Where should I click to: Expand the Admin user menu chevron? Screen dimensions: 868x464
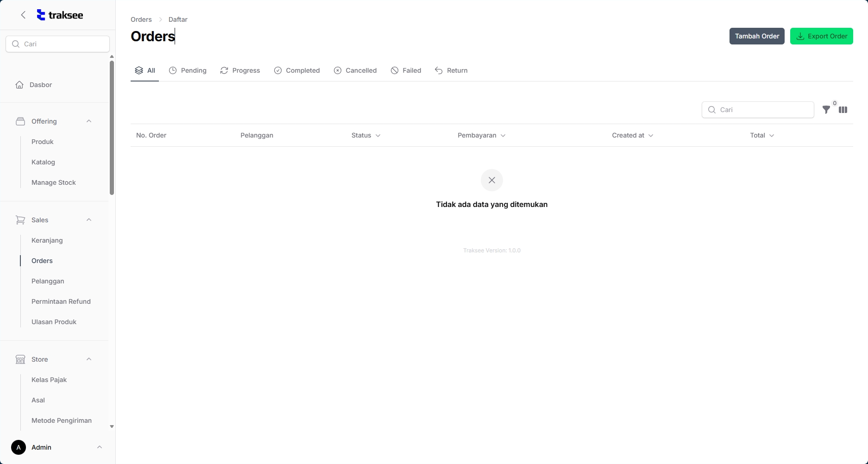(x=99, y=447)
